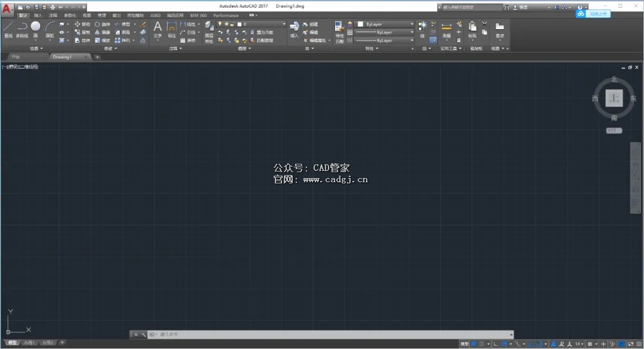The image size is (644, 349).
Task: Switch to the Insert (插入) ribbon tab
Action: tap(38, 15)
